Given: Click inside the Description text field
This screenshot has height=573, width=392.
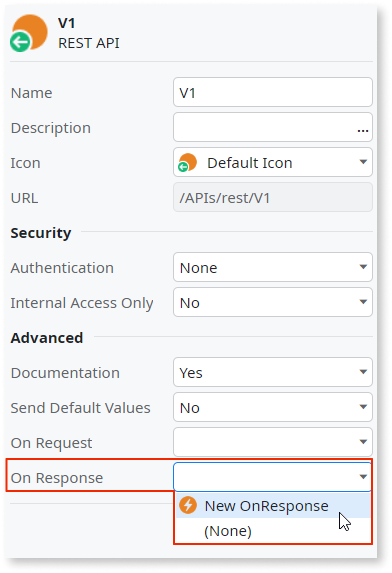Looking at the screenshot, I should 265,127.
